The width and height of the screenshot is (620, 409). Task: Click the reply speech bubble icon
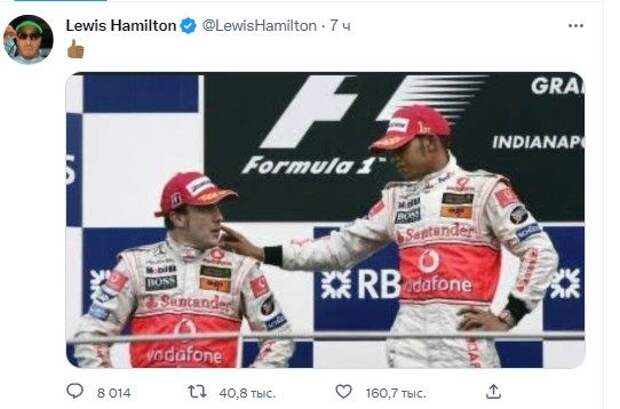coord(74,391)
